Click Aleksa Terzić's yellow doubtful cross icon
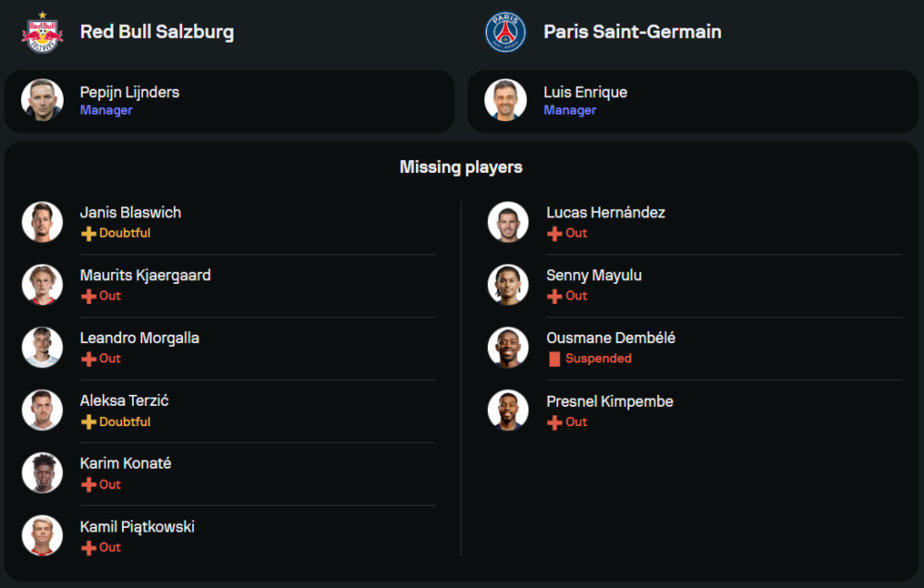Image resolution: width=924 pixels, height=588 pixels. [89, 423]
